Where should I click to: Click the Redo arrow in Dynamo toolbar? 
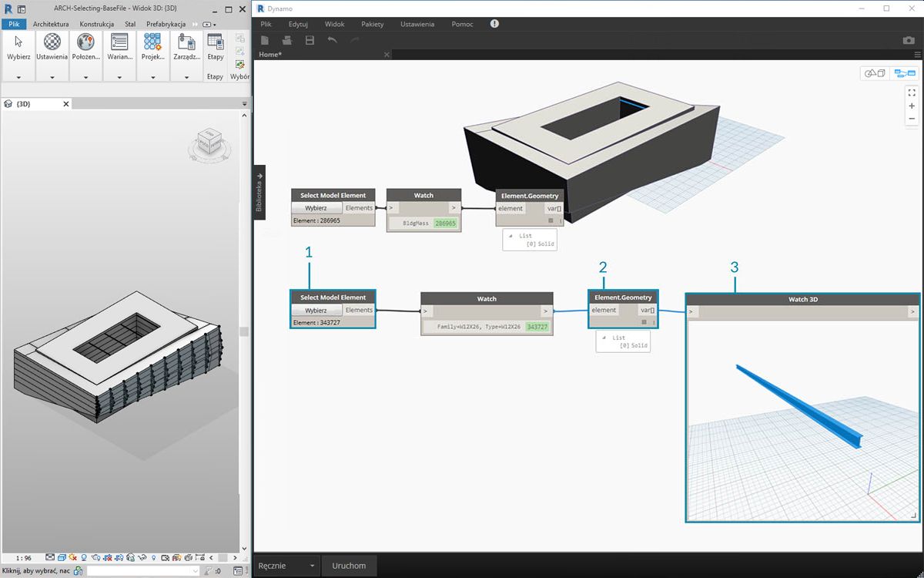[x=354, y=39]
